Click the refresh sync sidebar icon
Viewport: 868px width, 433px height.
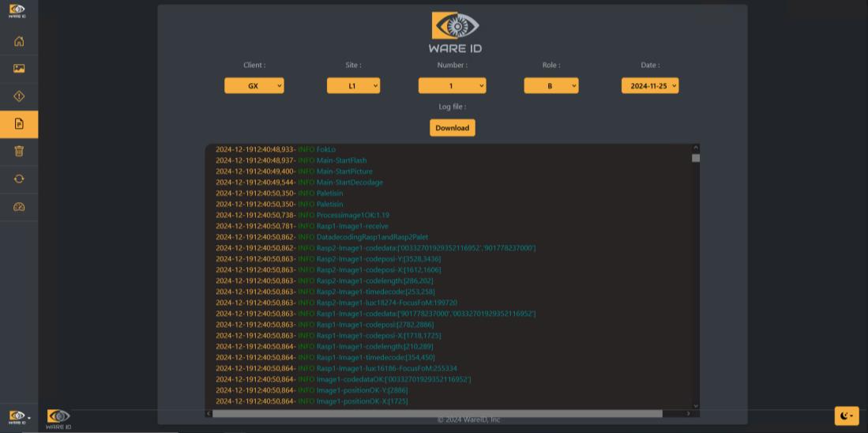(x=19, y=179)
